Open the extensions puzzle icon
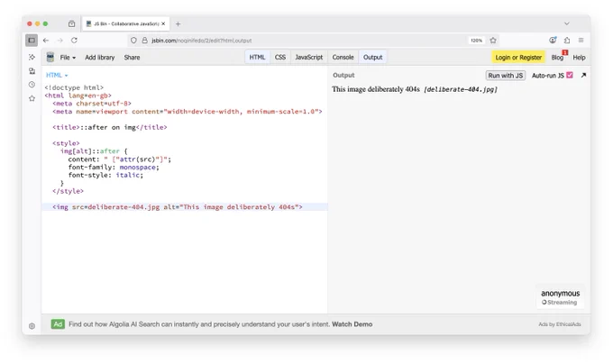613x364 pixels. coord(567,41)
